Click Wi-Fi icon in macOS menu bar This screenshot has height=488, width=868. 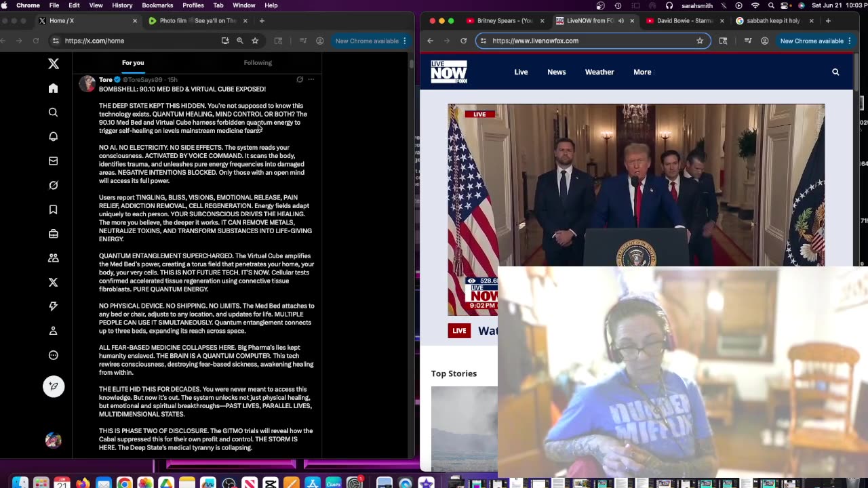tap(755, 5)
